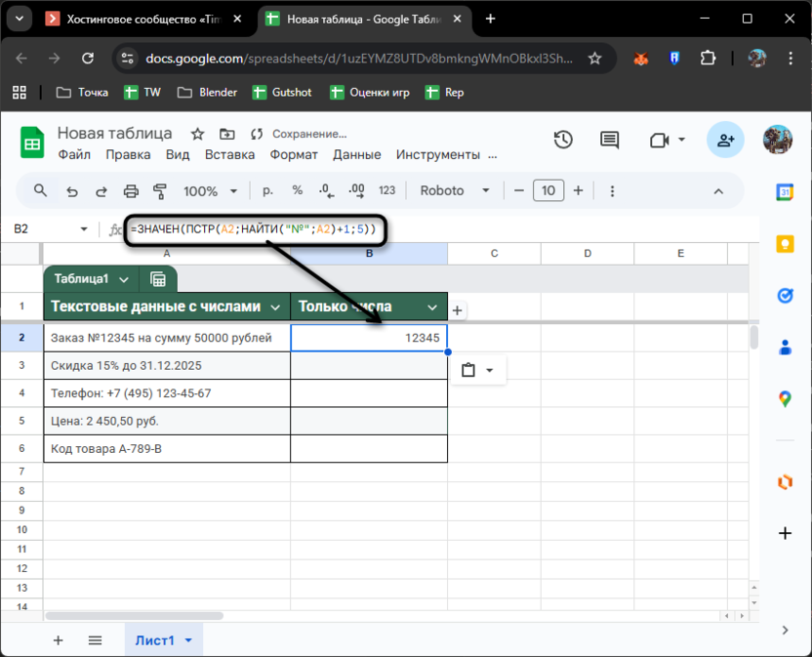Click cell A4 with Телефон text
The width and height of the screenshot is (812, 657).
(x=166, y=393)
